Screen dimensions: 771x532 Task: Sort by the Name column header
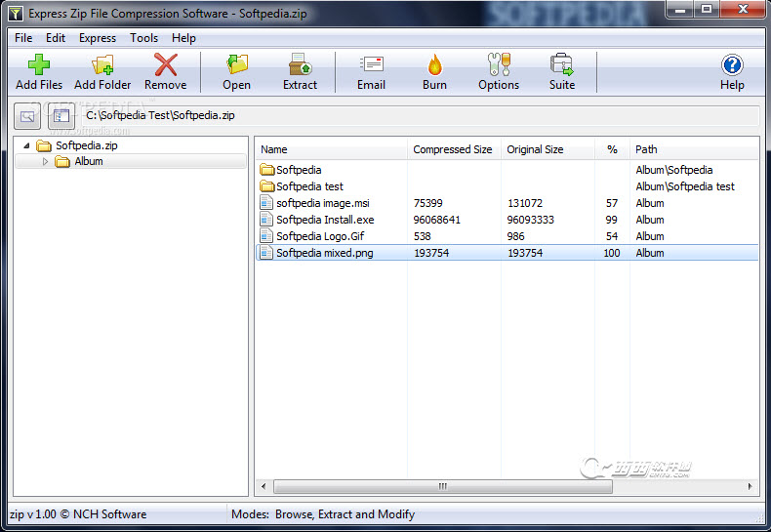click(331, 149)
